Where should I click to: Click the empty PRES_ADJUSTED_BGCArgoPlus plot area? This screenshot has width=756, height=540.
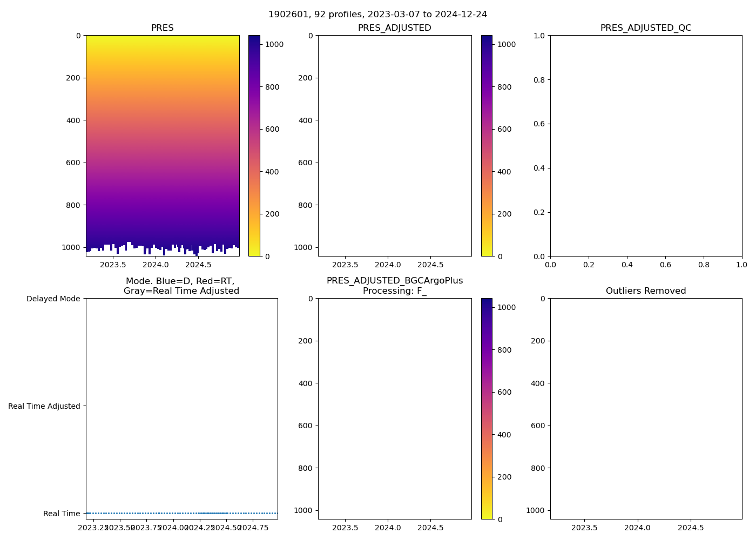tap(394, 409)
